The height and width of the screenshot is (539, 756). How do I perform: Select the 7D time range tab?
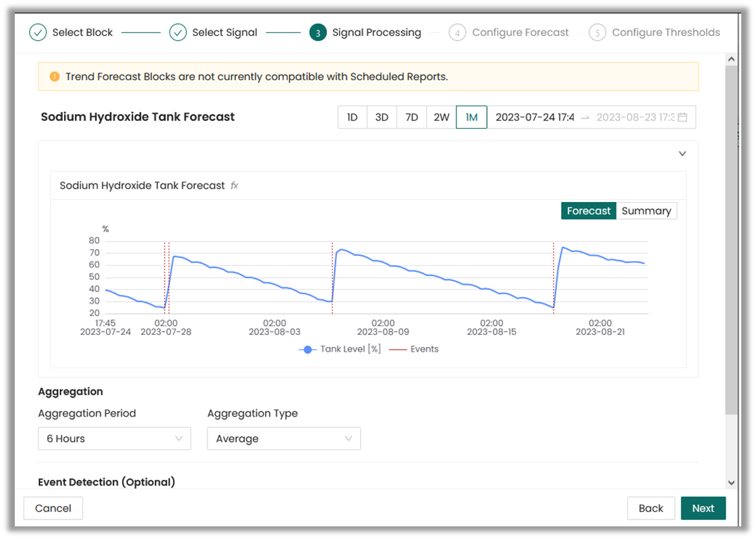click(412, 118)
